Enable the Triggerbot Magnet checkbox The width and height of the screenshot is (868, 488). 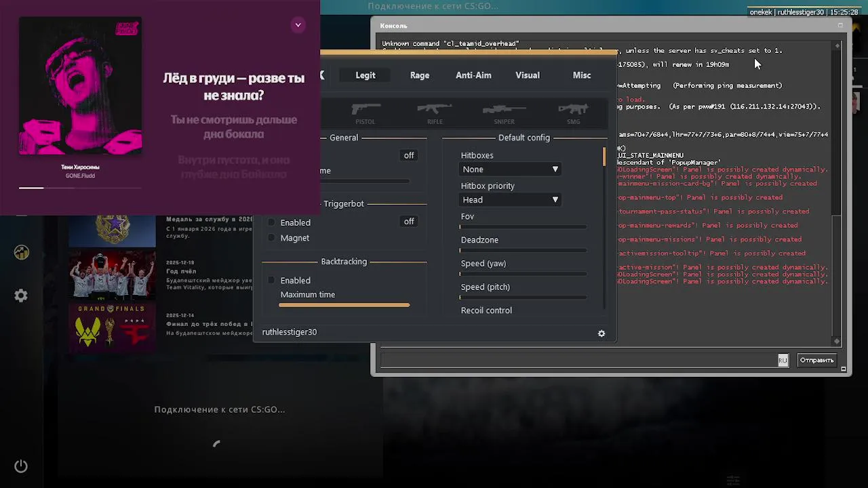(x=271, y=238)
